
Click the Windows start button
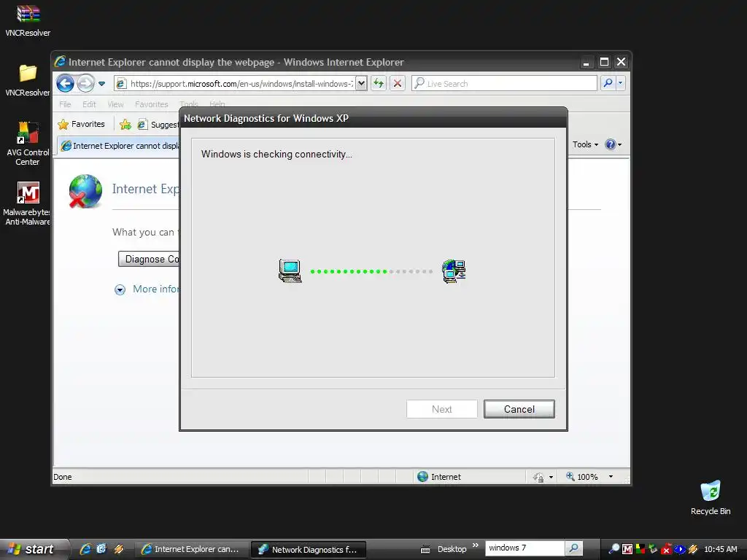pos(34,549)
